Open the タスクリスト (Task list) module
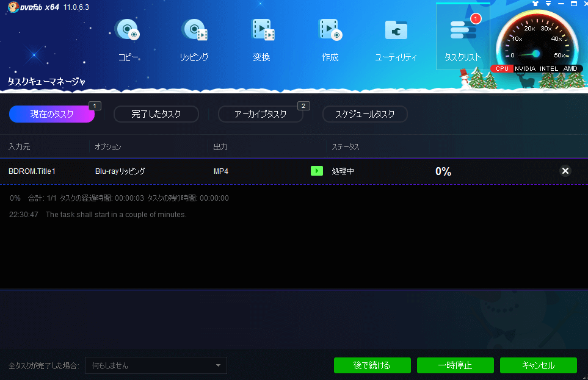The width and height of the screenshot is (588, 380). pos(463,37)
